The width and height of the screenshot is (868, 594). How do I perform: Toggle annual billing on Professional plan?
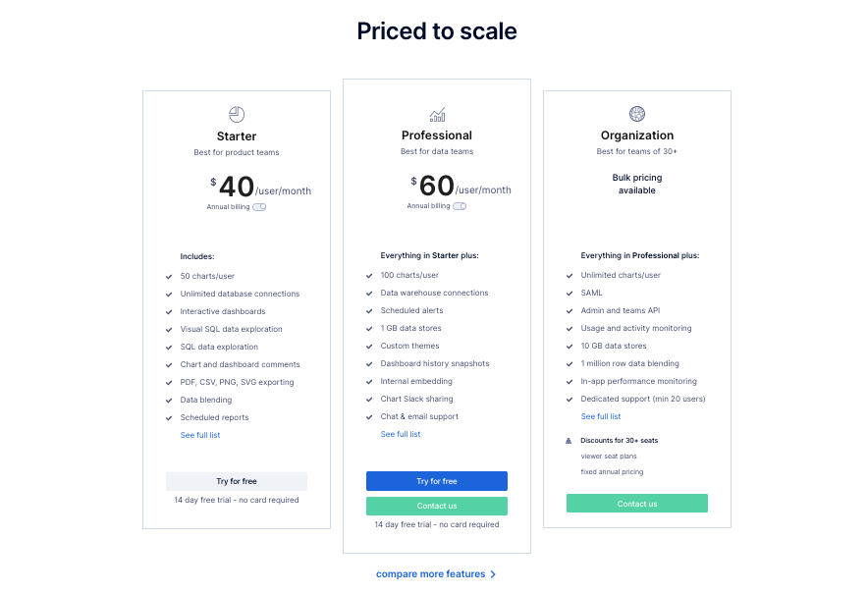[460, 206]
